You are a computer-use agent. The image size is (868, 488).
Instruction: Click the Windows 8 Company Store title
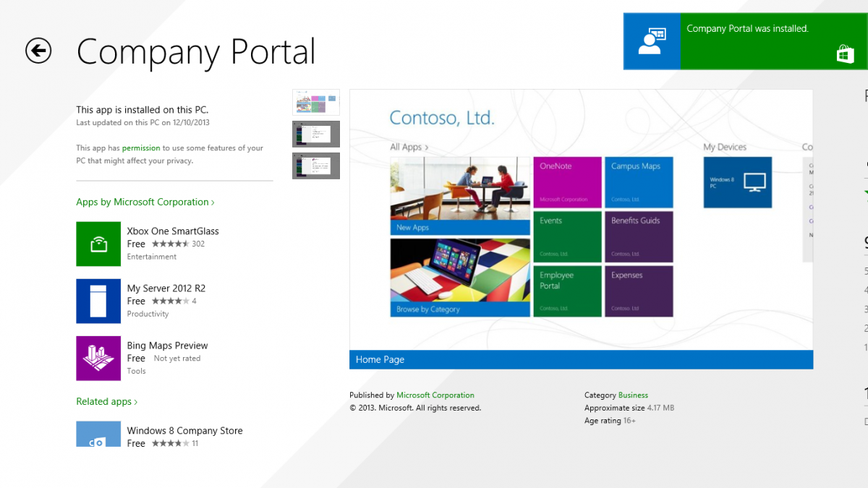click(184, 431)
